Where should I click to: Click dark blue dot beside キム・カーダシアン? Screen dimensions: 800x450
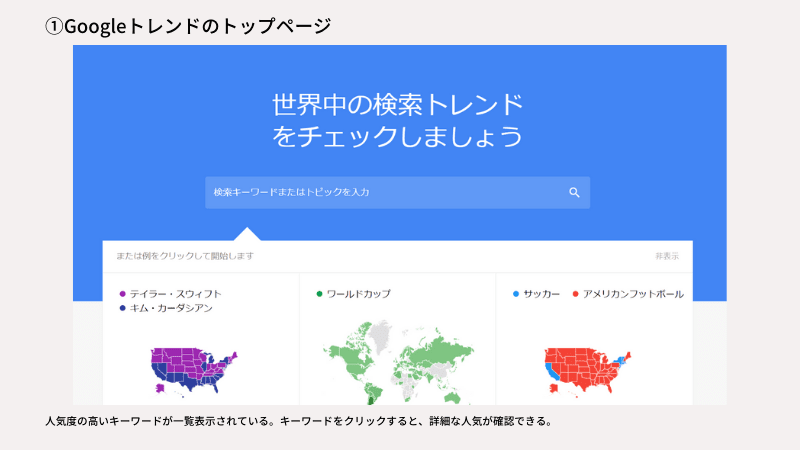[x=122, y=308]
